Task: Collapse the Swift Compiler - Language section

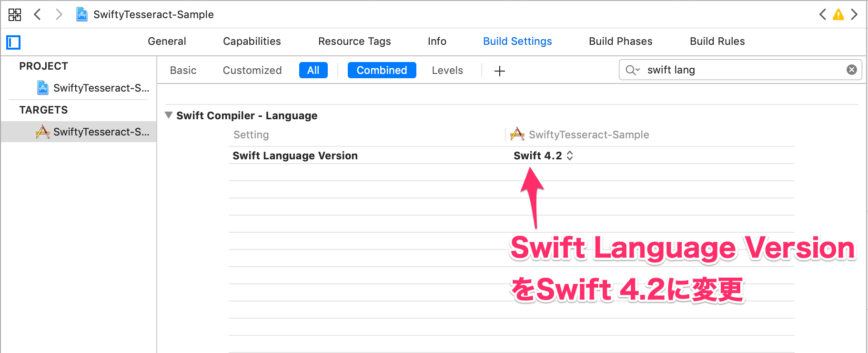Action: click(x=169, y=115)
